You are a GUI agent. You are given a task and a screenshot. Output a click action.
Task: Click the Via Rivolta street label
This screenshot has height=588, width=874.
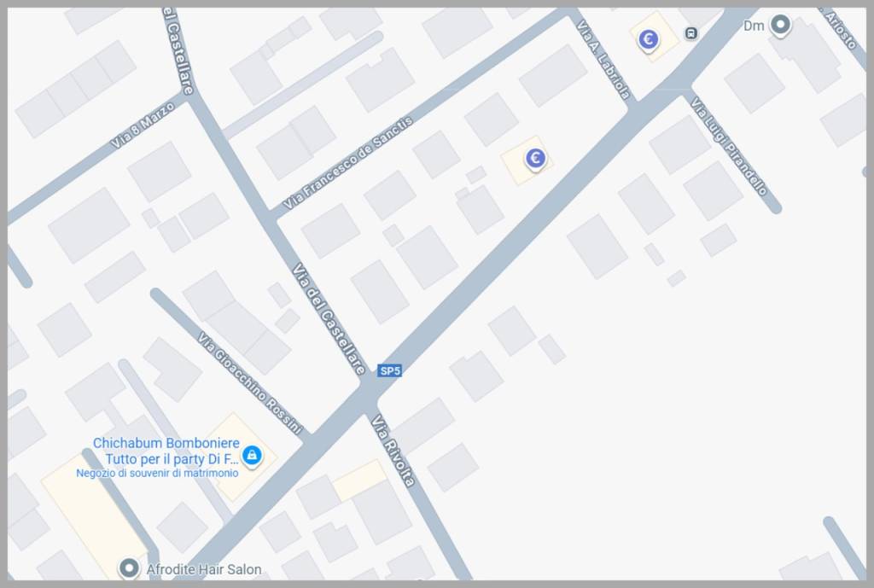pyautogui.click(x=393, y=451)
